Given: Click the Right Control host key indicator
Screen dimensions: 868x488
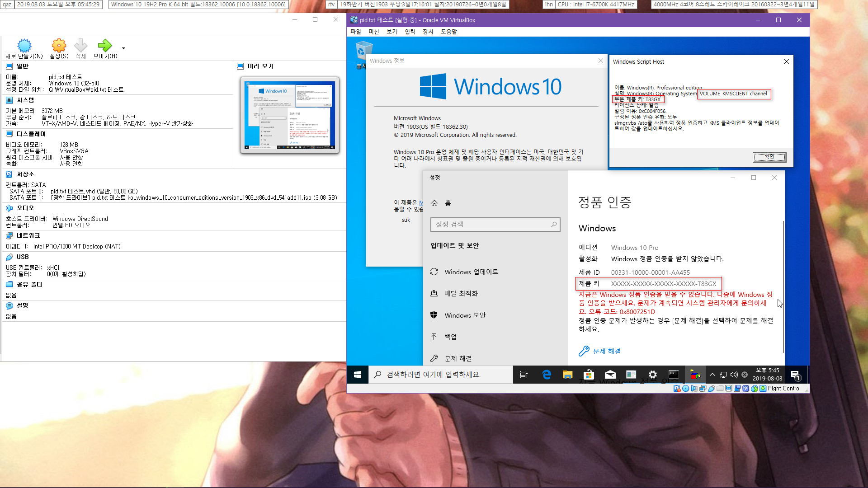Looking at the screenshot, I should click(x=784, y=389).
